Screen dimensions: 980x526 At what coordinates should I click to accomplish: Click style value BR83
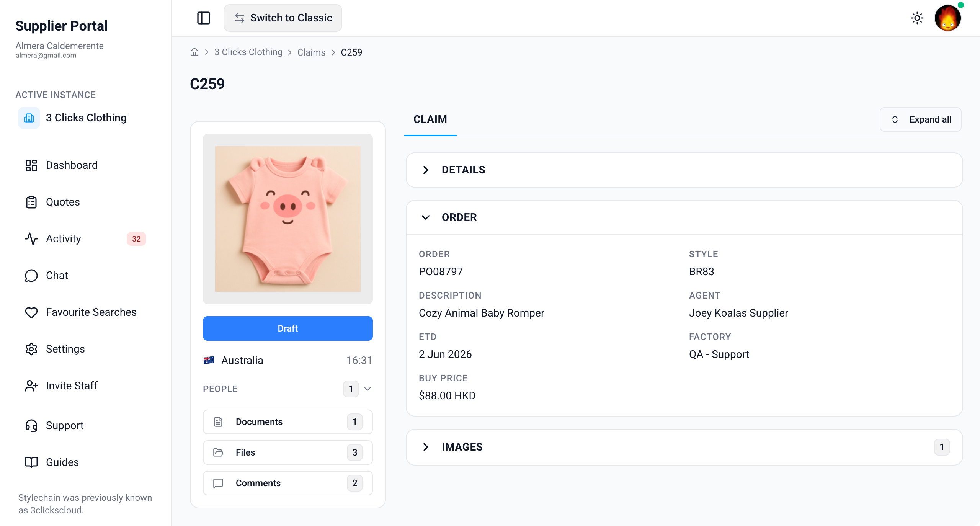pos(701,272)
